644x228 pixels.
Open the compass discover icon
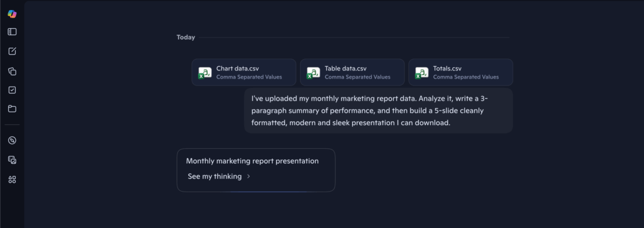pyautogui.click(x=13, y=140)
